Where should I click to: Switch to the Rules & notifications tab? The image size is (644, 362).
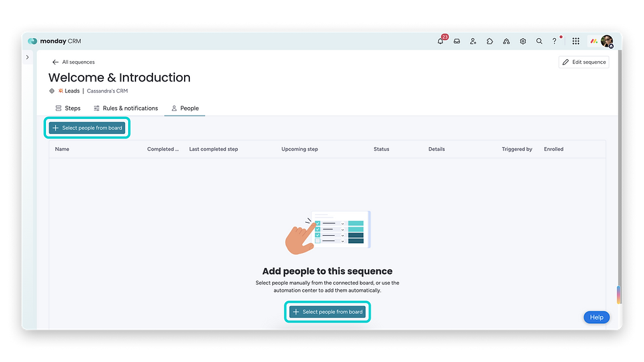click(x=126, y=108)
